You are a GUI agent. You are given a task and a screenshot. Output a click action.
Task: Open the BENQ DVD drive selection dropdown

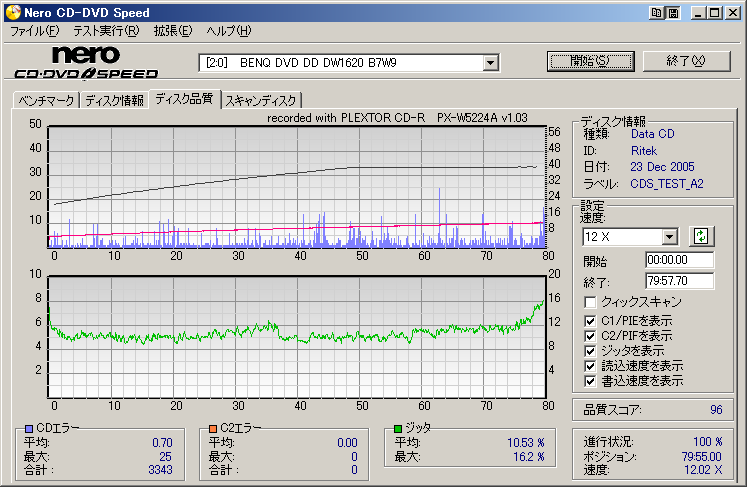click(x=490, y=63)
